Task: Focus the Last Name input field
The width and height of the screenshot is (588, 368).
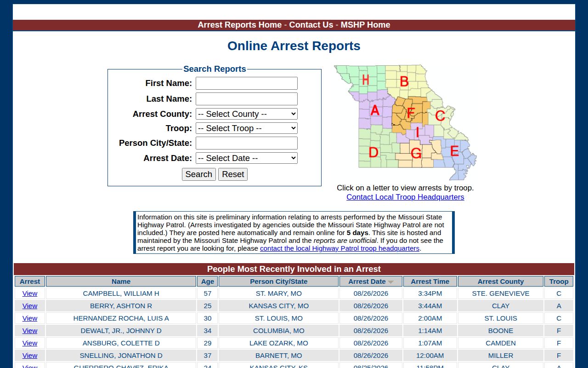Action: point(247,99)
